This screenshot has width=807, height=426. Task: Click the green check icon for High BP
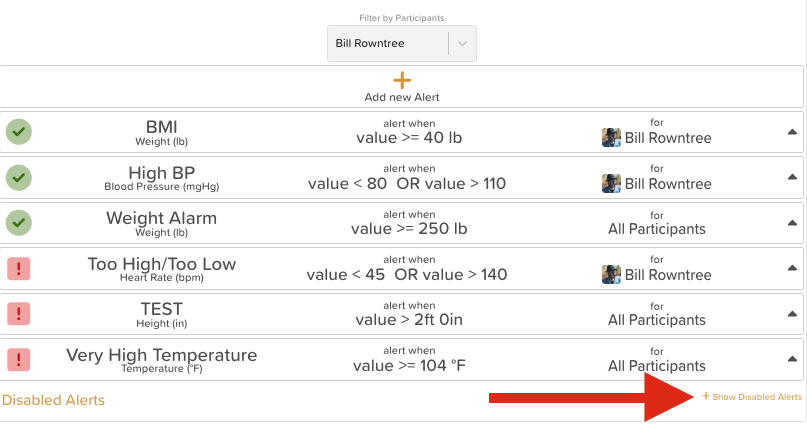19,177
